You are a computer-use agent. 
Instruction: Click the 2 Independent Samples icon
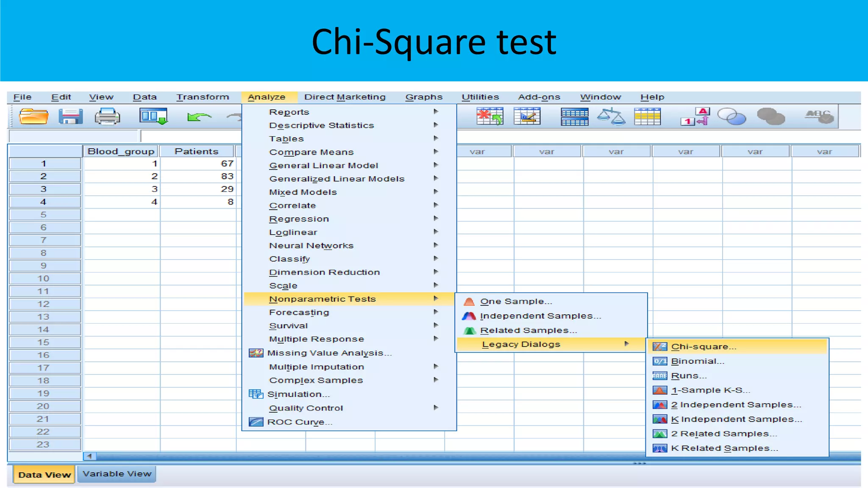[x=659, y=405]
